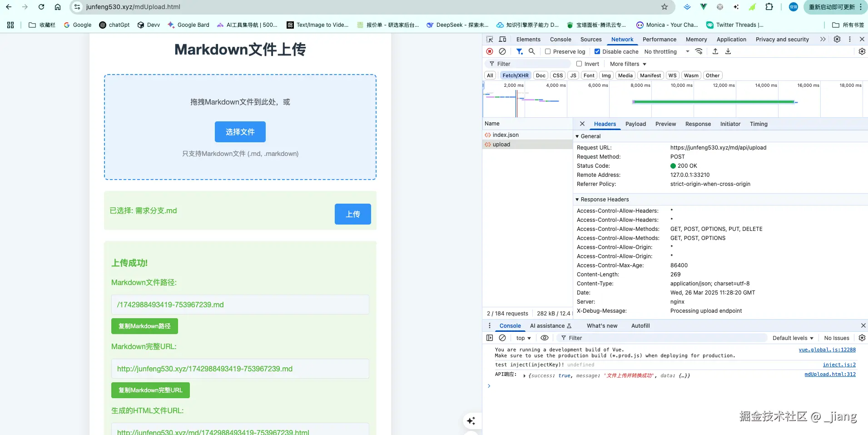This screenshot has width=868, height=435.
Task: Open DevTools settings gear
Action: 837,39
